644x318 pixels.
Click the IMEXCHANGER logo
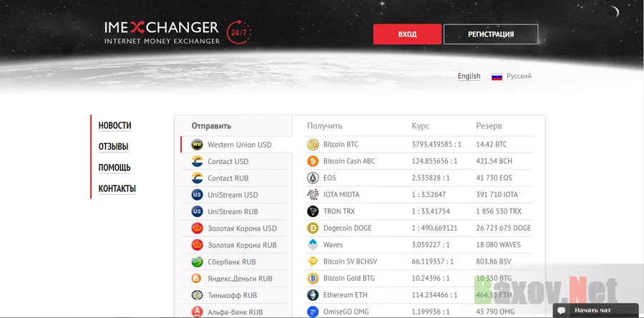(x=162, y=32)
